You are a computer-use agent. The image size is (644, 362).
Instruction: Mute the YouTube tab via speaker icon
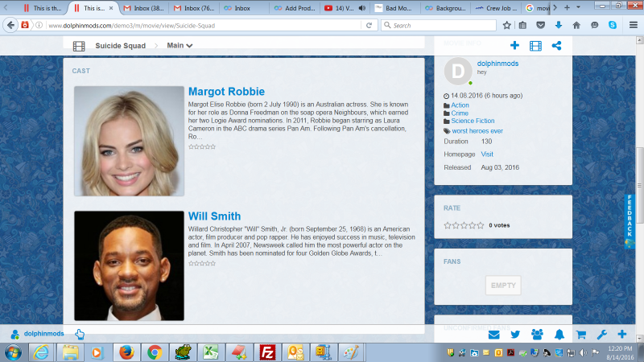[x=361, y=8]
